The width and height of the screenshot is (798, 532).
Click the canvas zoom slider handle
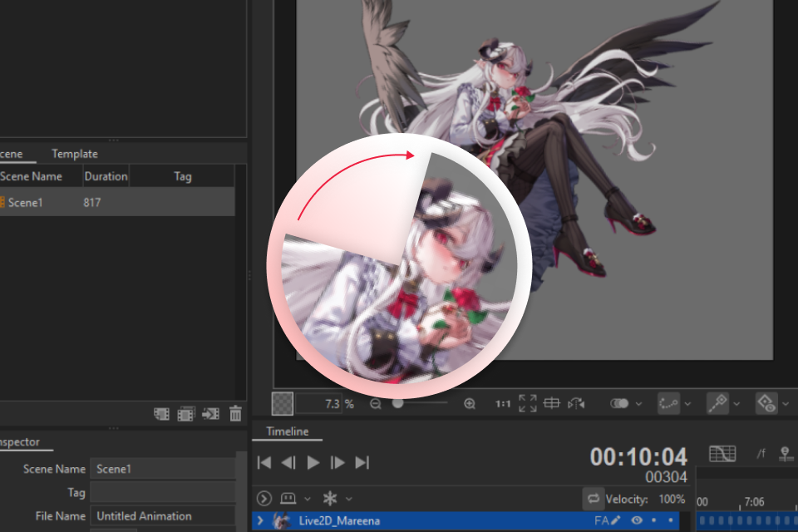click(398, 403)
